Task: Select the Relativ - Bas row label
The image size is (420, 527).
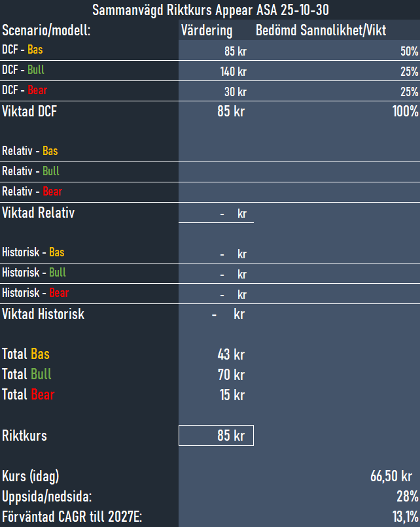Action: (x=30, y=151)
